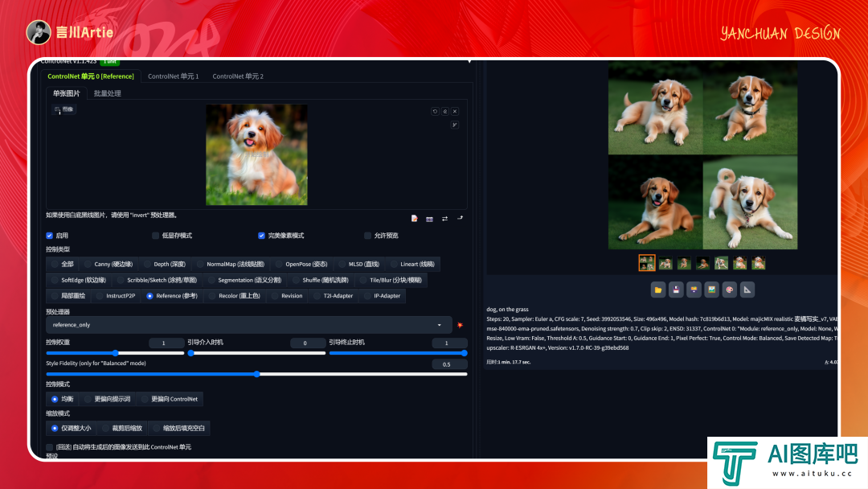This screenshot has height=489, width=868.
Task: Select the Depth (深度) control type
Action: pyautogui.click(x=165, y=264)
